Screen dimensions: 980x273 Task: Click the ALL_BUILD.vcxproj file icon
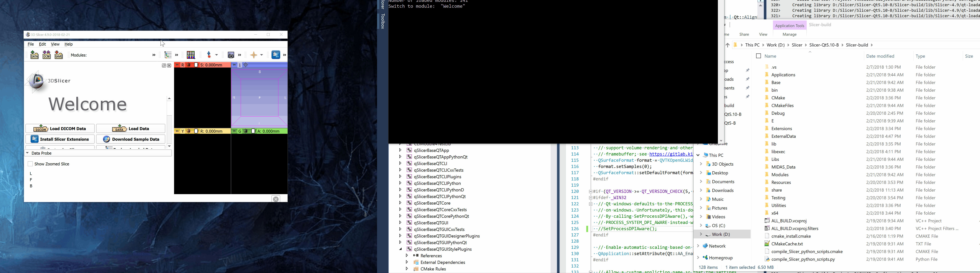click(767, 220)
